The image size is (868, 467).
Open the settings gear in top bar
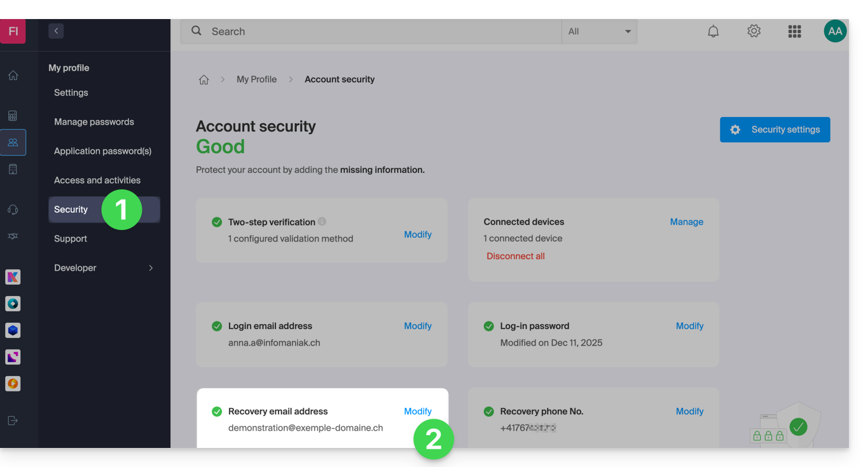[x=754, y=31]
